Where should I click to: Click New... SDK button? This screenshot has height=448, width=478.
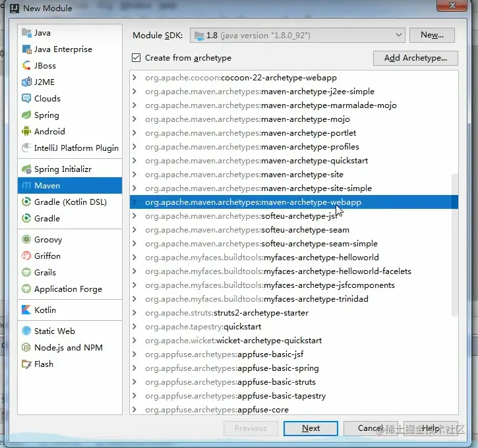click(x=432, y=35)
